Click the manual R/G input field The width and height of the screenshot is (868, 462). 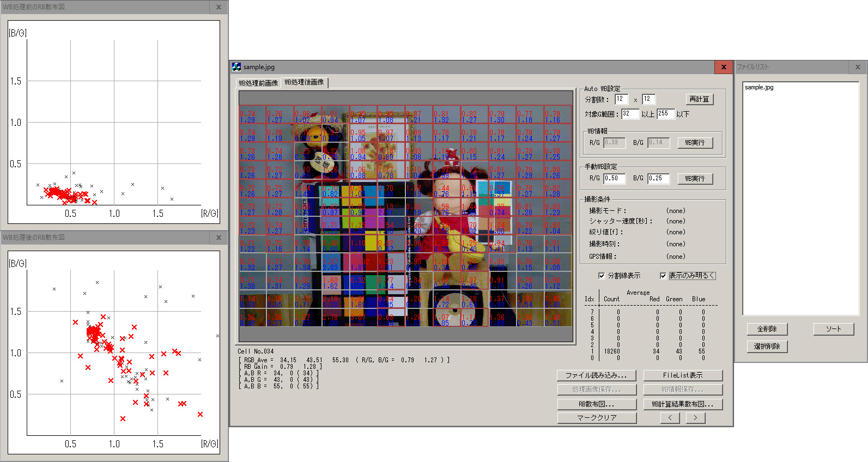coord(614,178)
